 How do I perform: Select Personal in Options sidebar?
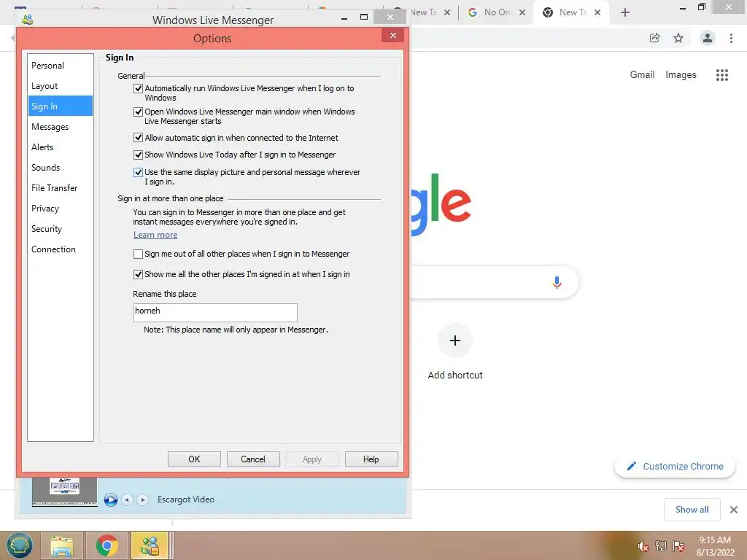60,66
